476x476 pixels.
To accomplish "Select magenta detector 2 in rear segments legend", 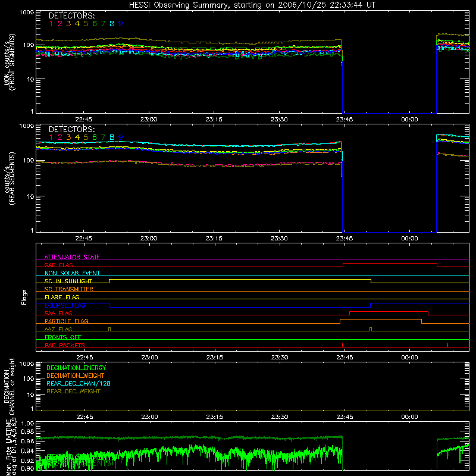I will coord(60,137).
